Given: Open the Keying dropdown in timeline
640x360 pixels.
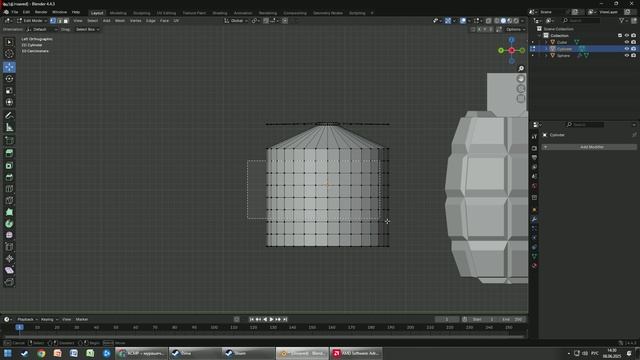Looking at the screenshot, I should click(x=49, y=319).
